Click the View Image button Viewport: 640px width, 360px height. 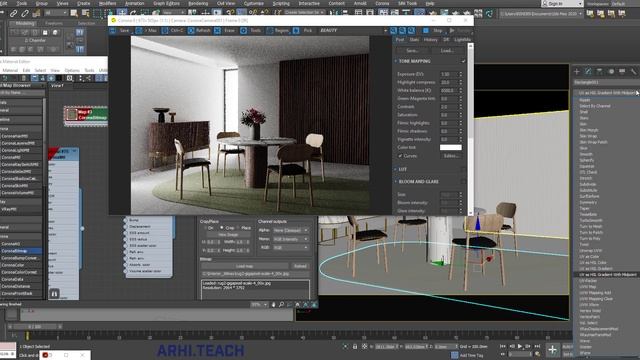[x=228, y=235]
